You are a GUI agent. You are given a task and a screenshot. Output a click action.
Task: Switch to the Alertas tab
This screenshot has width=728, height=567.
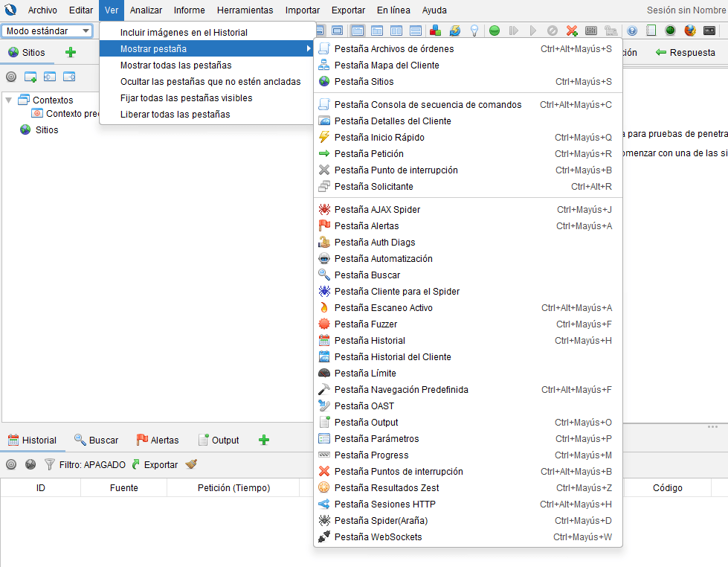point(157,440)
